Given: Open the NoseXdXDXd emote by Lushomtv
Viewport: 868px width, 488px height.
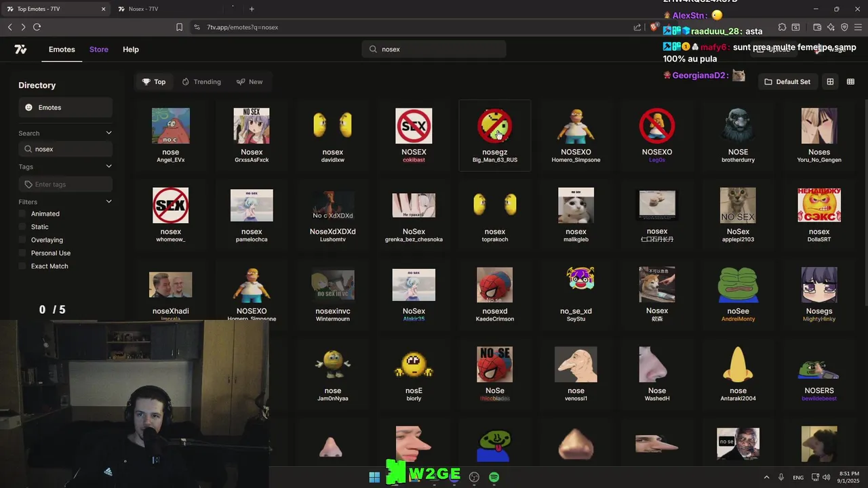Looking at the screenshot, I should tap(333, 215).
